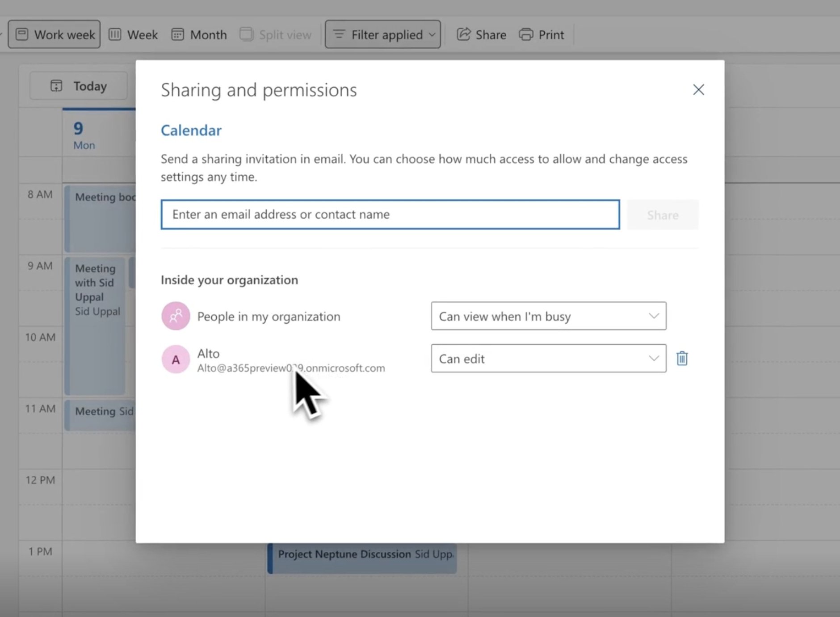The image size is (840, 617).
Task: Select Monday the 9th column header
Action: pyautogui.click(x=84, y=135)
